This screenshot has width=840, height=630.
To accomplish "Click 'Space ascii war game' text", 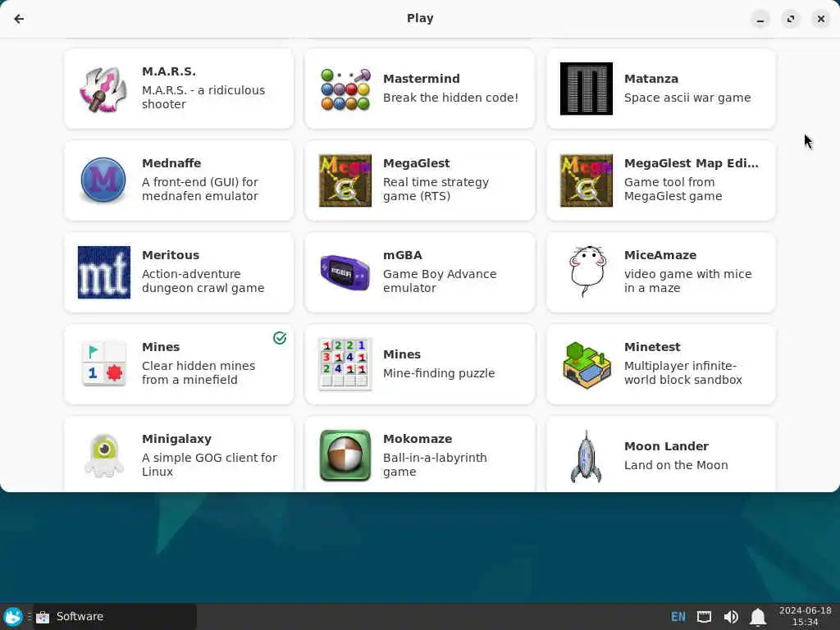I will 687,98.
